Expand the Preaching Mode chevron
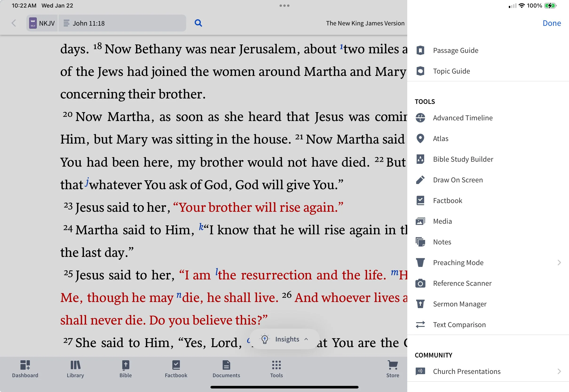This screenshot has height=392, width=569. coord(559,263)
